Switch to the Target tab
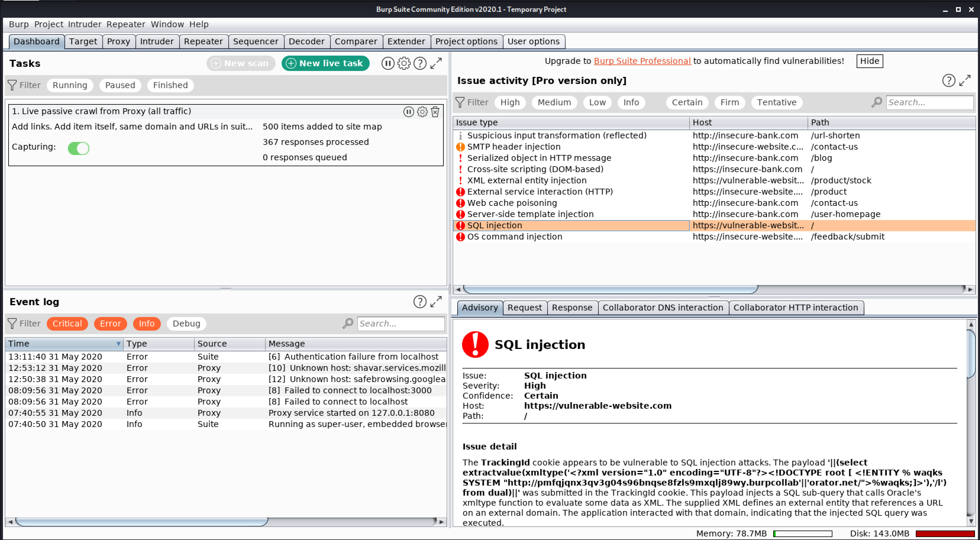The height and width of the screenshot is (540, 980). click(x=83, y=41)
